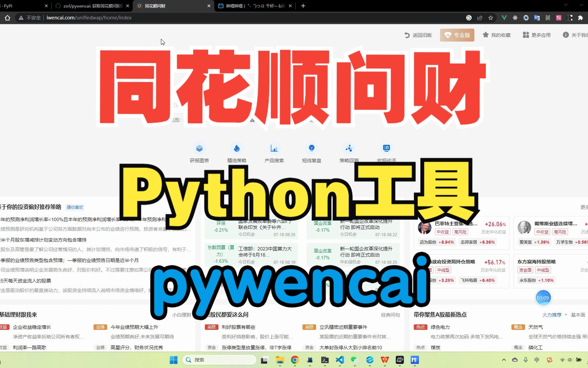Open the 天然气 concept topic

click(x=536, y=327)
